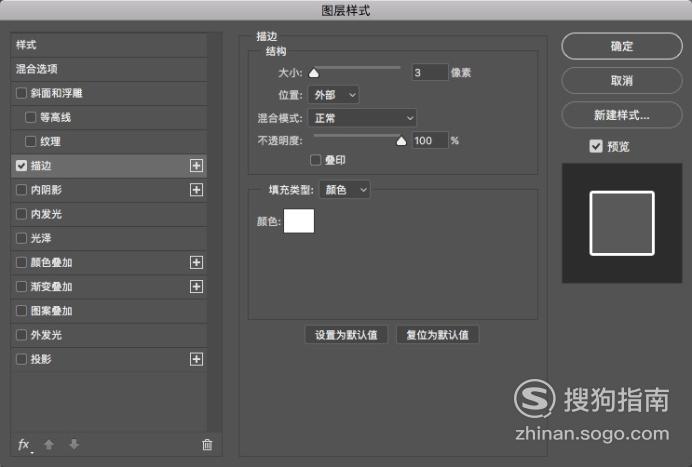This screenshot has width=692, height=467.
Task: Open the 混合模式 dropdown showing 正常
Action: point(362,118)
